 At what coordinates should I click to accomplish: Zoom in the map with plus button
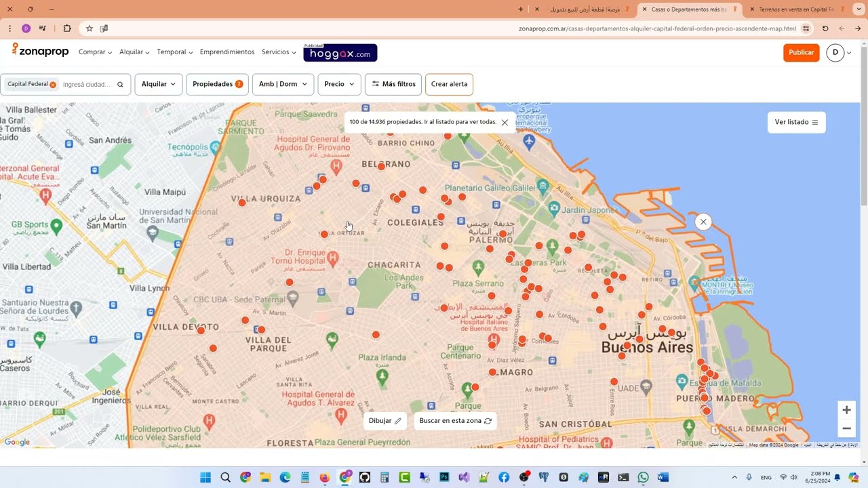click(x=846, y=410)
